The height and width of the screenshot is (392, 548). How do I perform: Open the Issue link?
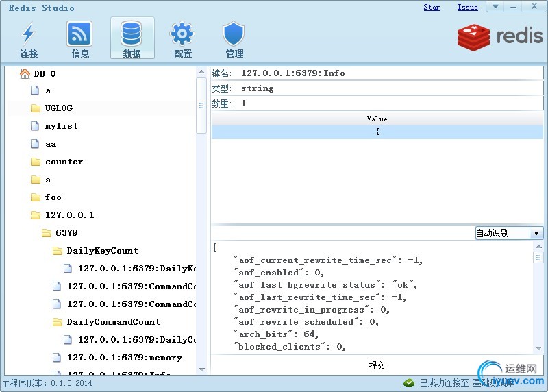pyautogui.click(x=467, y=7)
